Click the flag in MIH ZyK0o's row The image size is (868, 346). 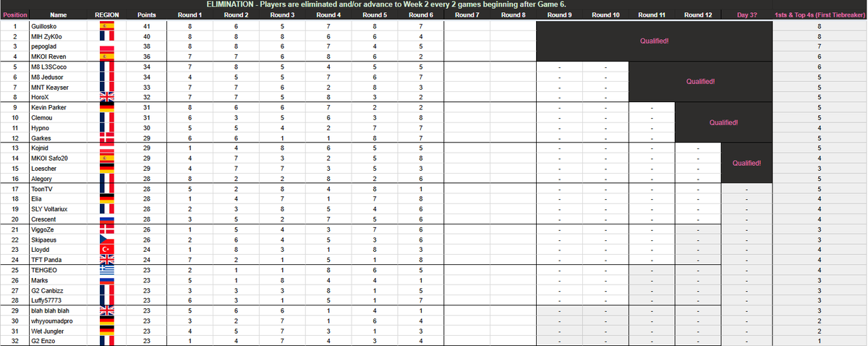click(107, 35)
